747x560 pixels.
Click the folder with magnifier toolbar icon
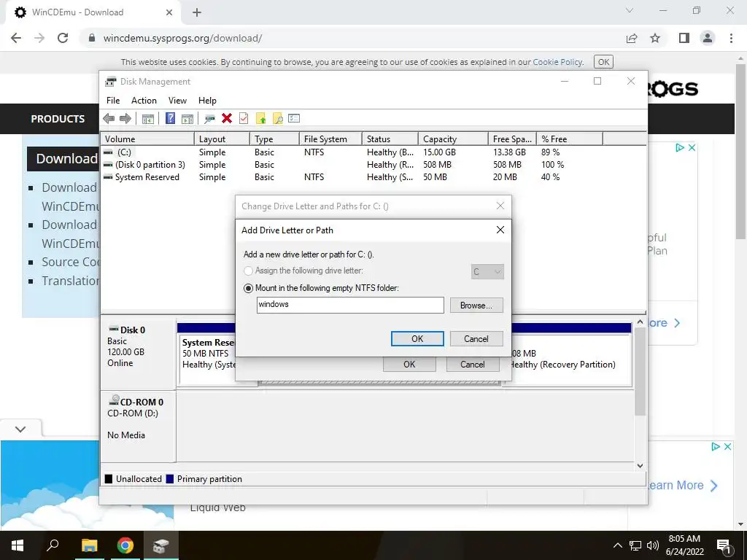tap(278, 119)
